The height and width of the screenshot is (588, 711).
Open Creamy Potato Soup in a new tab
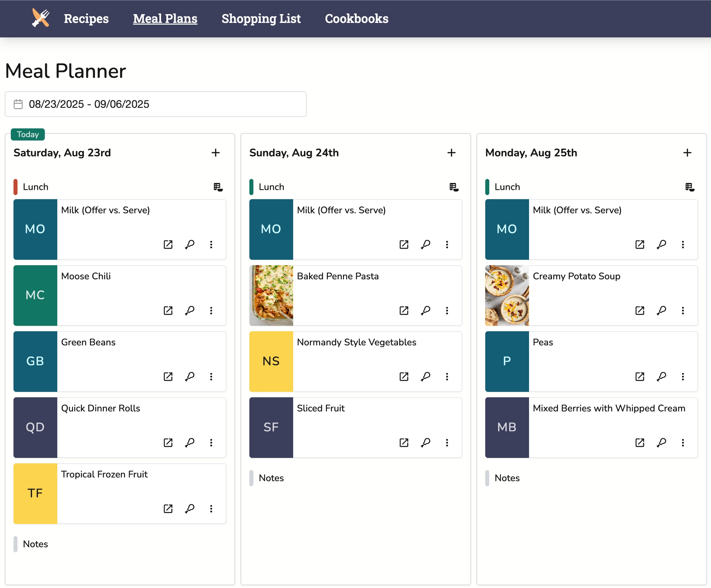tap(640, 310)
